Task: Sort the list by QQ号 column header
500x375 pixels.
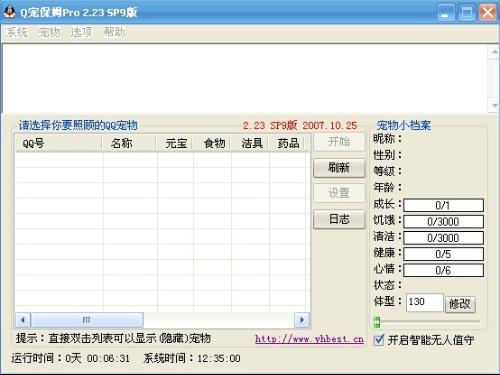Action: (x=58, y=143)
